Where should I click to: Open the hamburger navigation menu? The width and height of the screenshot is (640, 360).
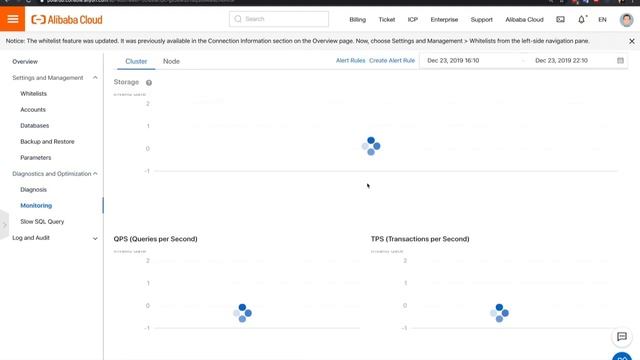coord(12,19)
